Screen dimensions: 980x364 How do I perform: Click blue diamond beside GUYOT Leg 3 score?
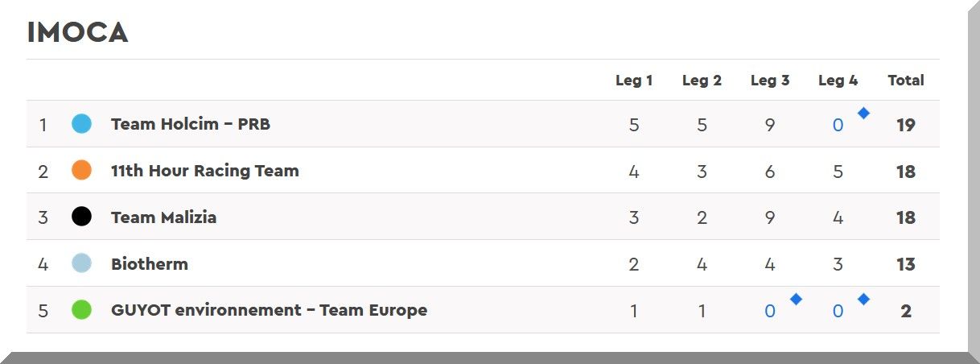pos(796,300)
